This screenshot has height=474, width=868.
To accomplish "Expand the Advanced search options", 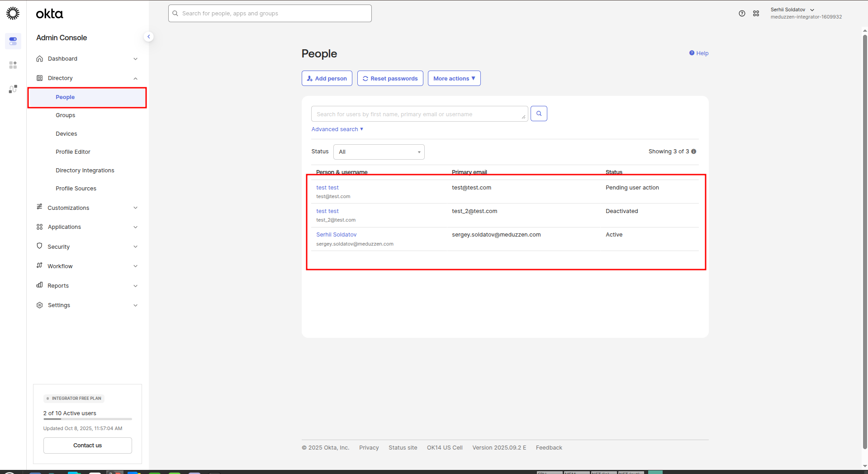I will coord(337,129).
